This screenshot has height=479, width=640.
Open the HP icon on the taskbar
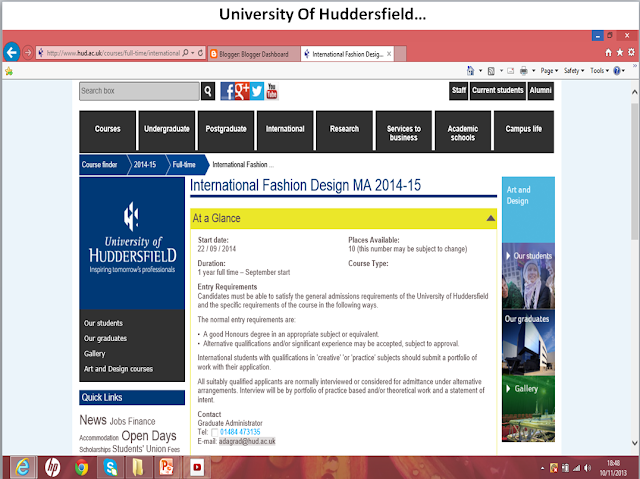tap(52, 467)
